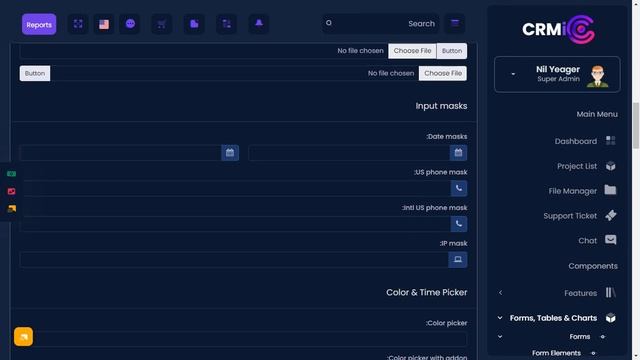Click the Button addon left of the second file input
The height and width of the screenshot is (360, 640).
(35, 73)
